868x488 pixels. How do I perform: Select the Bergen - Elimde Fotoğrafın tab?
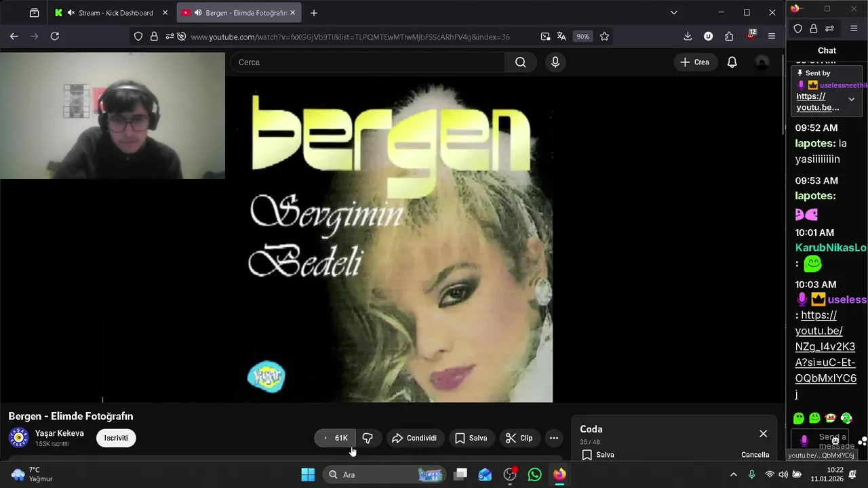coord(239,13)
